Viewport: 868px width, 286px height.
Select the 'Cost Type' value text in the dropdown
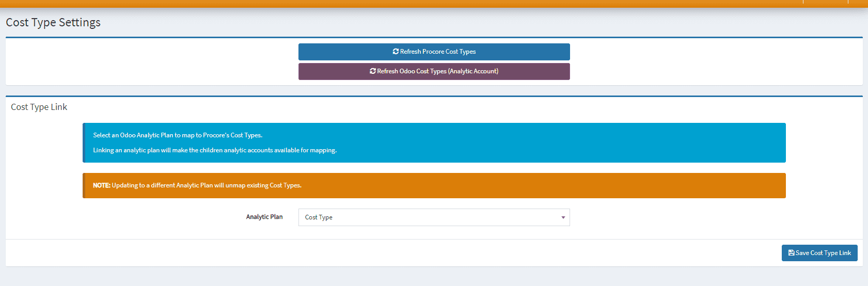tap(319, 217)
